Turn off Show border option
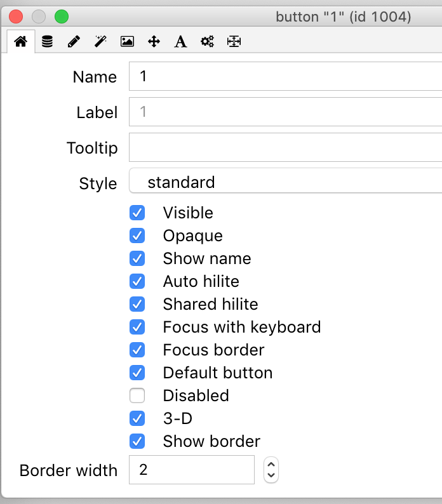The image size is (442, 504). tap(137, 441)
